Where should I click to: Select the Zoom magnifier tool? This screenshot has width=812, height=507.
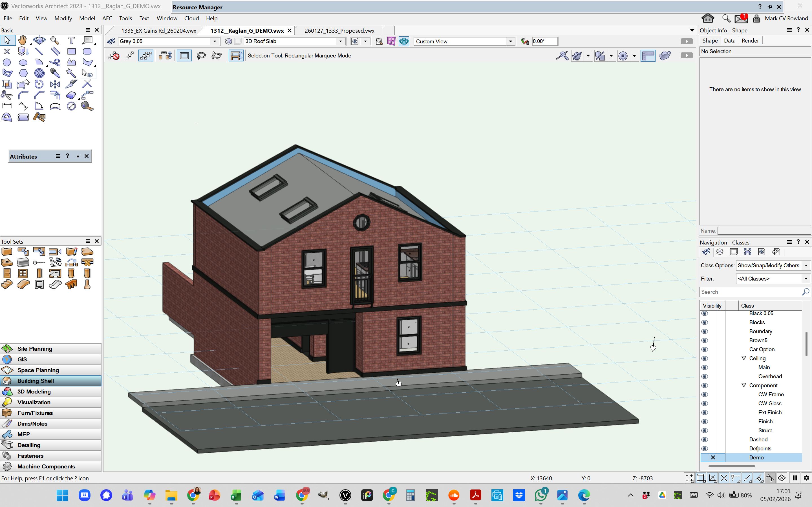pyautogui.click(x=55, y=41)
